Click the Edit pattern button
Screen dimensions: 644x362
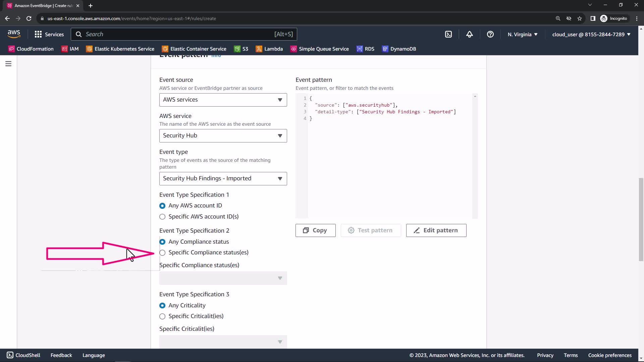coord(436,230)
